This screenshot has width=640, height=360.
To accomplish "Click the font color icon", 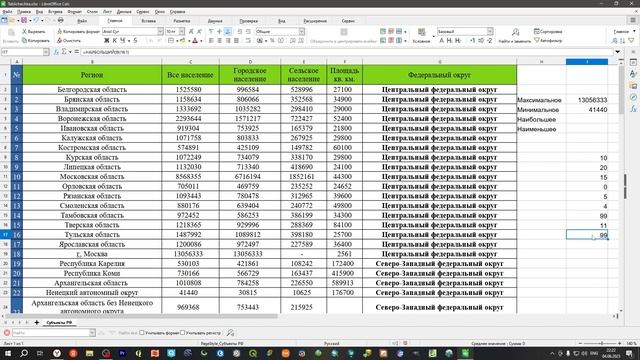I will point(195,40).
